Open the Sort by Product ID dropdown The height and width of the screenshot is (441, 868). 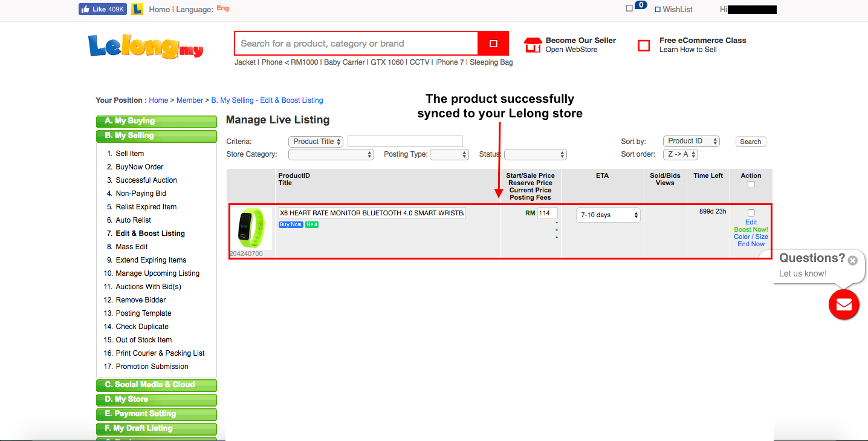pyautogui.click(x=691, y=141)
